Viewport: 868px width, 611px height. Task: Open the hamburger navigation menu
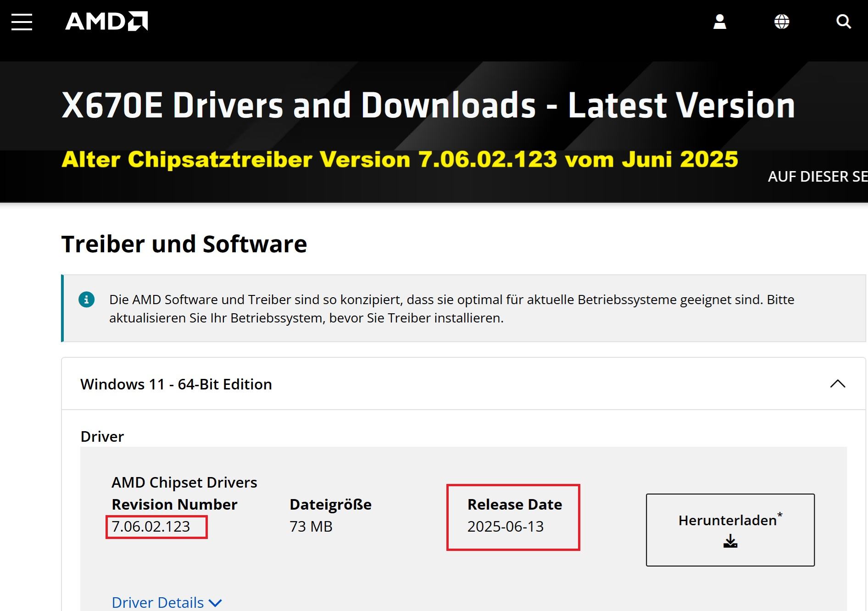tap(22, 22)
